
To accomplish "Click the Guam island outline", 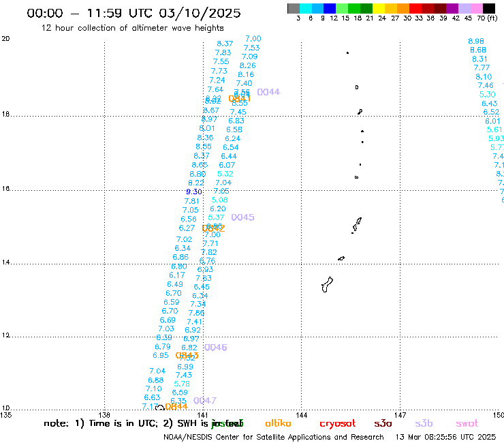I will pos(327,285).
